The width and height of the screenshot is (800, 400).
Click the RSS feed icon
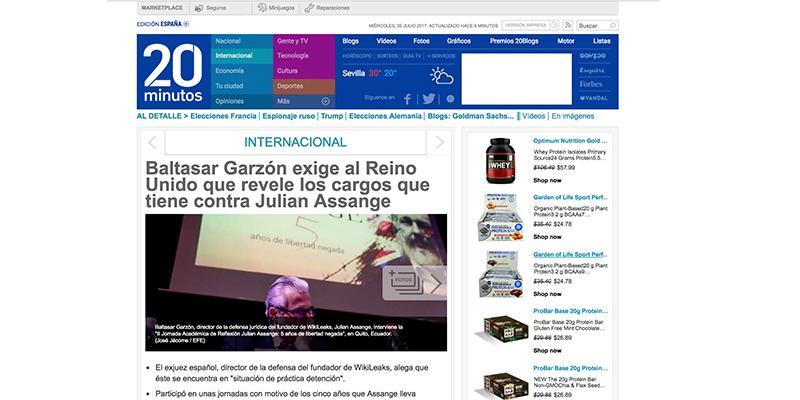568,25
